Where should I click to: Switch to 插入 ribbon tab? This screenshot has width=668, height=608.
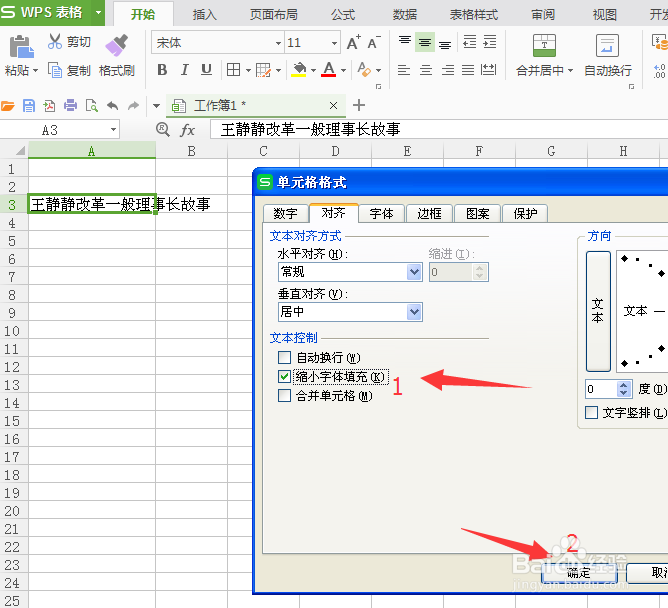[x=204, y=15]
